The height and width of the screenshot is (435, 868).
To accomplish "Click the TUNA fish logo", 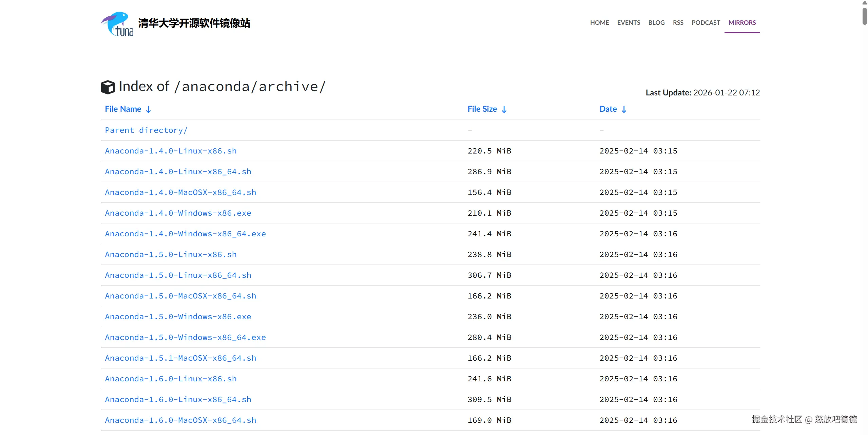I will [117, 24].
